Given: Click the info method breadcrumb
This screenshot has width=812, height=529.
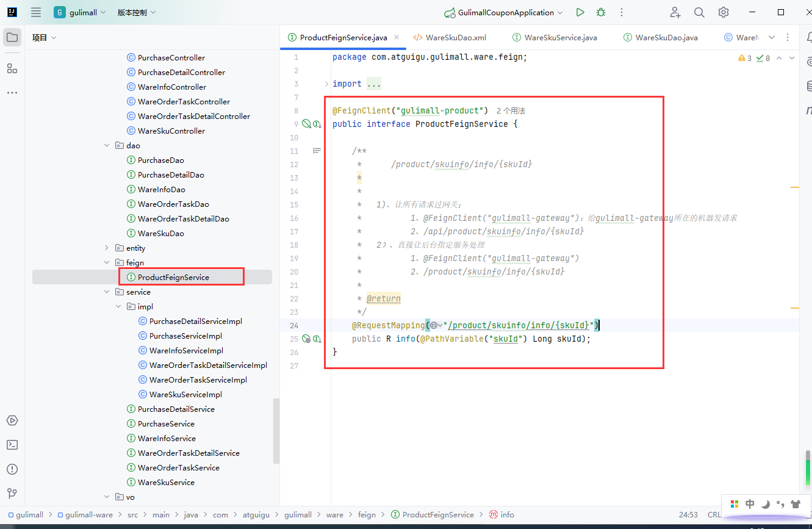Looking at the screenshot, I should (x=501, y=514).
